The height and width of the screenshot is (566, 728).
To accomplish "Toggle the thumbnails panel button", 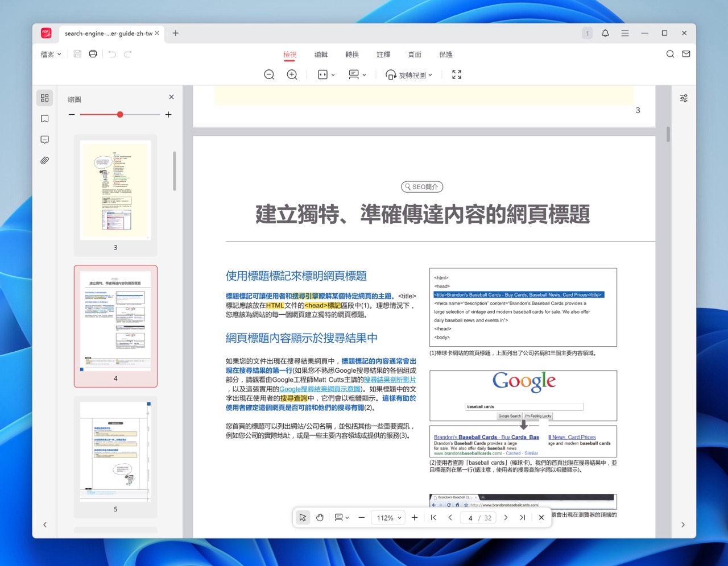I will point(45,98).
